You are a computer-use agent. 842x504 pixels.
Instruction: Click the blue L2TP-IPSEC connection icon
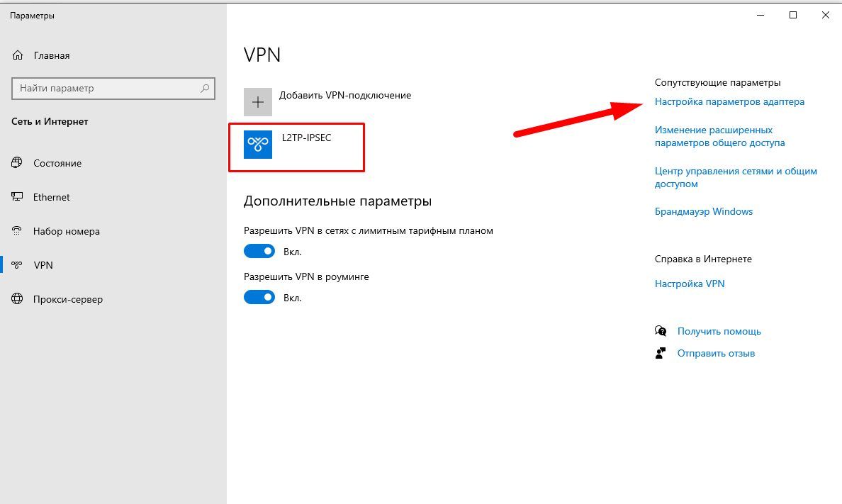click(x=258, y=145)
